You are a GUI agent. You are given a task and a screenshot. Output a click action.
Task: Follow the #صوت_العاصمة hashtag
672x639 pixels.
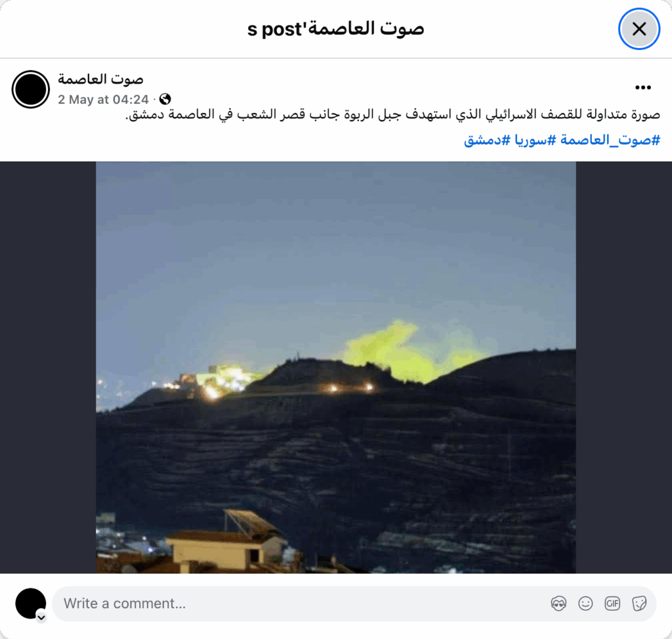610,140
